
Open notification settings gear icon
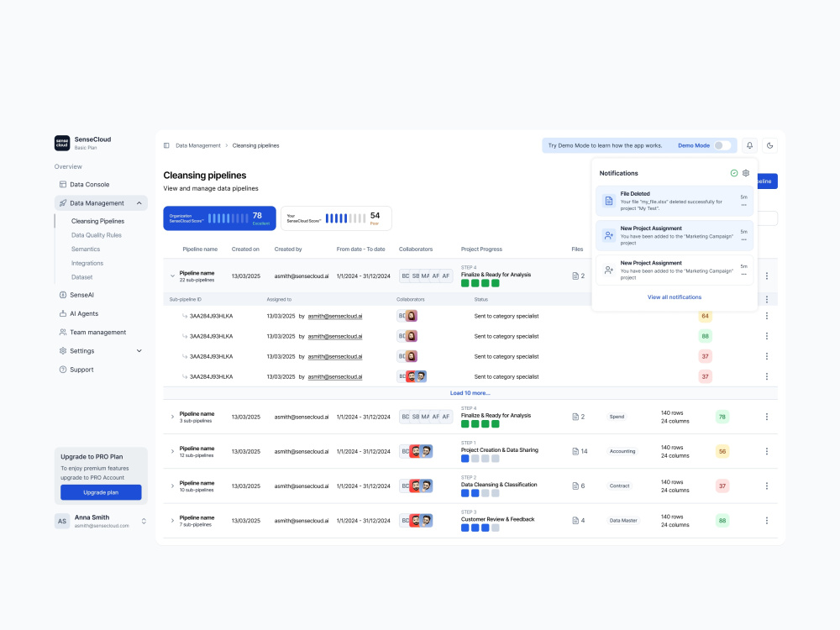[x=746, y=173]
